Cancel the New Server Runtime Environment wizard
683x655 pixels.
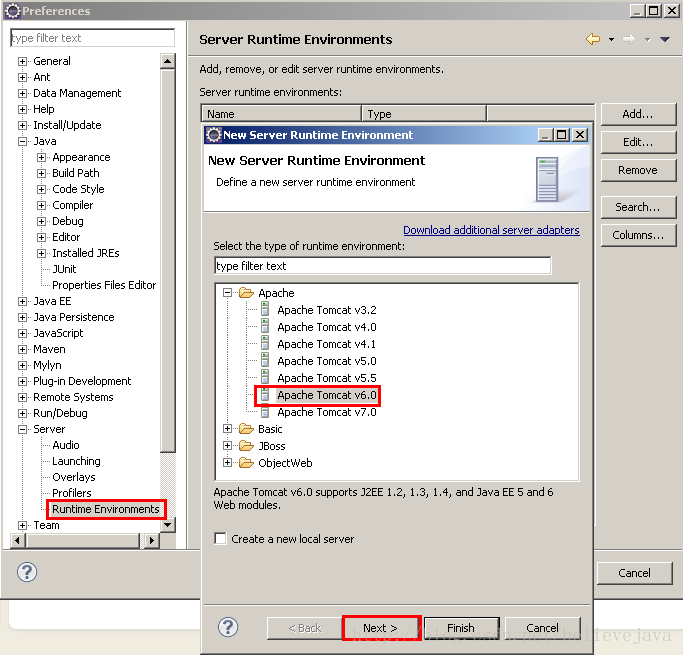click(x=542, y=628)
